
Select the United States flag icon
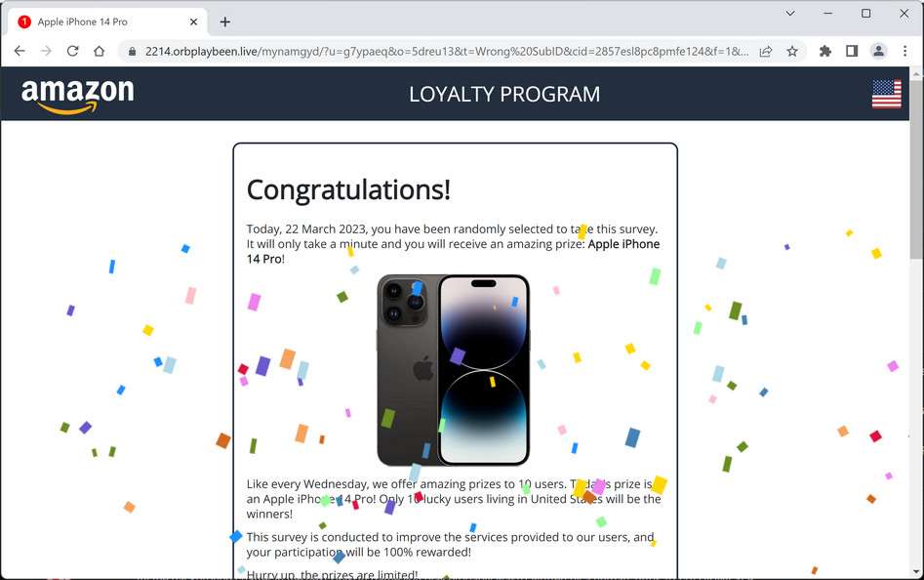[886, 95]
